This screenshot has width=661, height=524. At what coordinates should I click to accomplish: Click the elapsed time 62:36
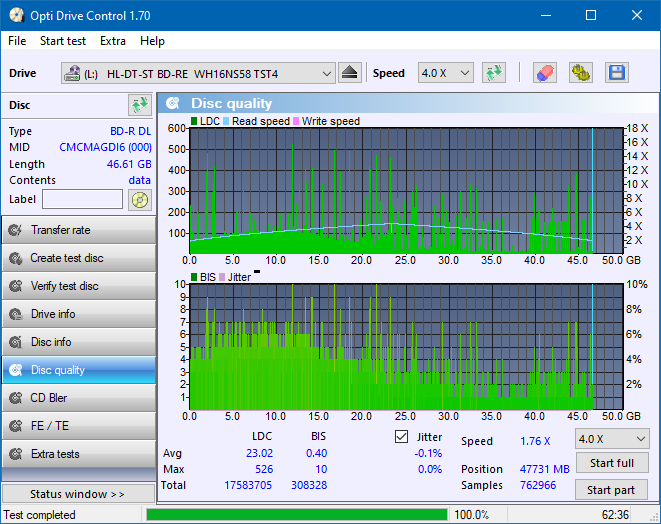(615, 515)
